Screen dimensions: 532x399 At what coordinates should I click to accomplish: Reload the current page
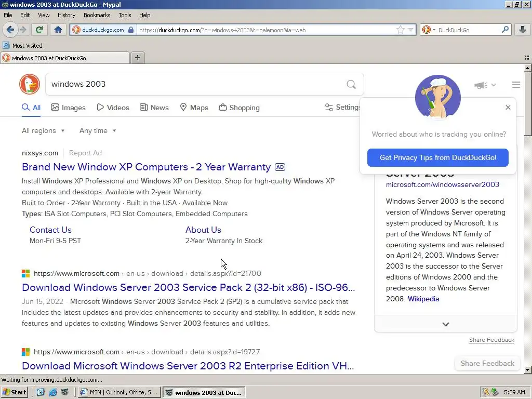[x=39, y=30]
